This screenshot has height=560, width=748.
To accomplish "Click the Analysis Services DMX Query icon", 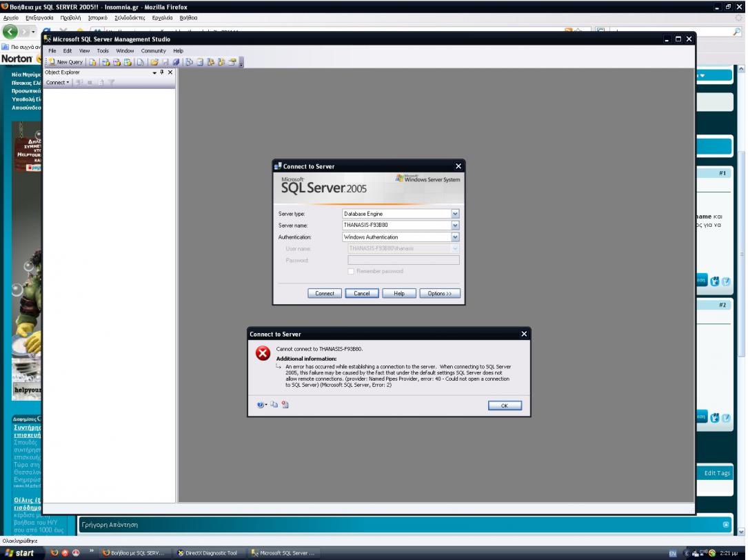I will 117,62.
